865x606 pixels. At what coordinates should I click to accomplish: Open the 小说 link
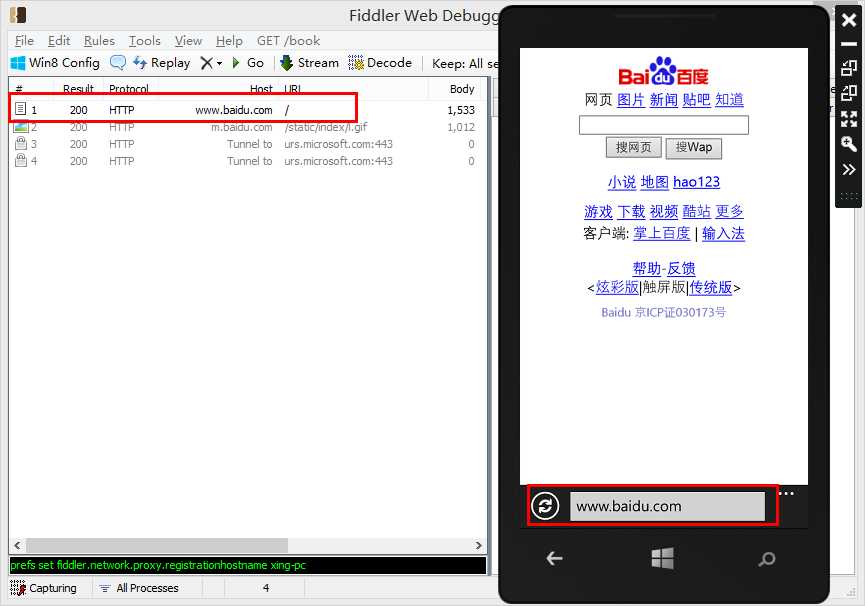click(622, 182)
